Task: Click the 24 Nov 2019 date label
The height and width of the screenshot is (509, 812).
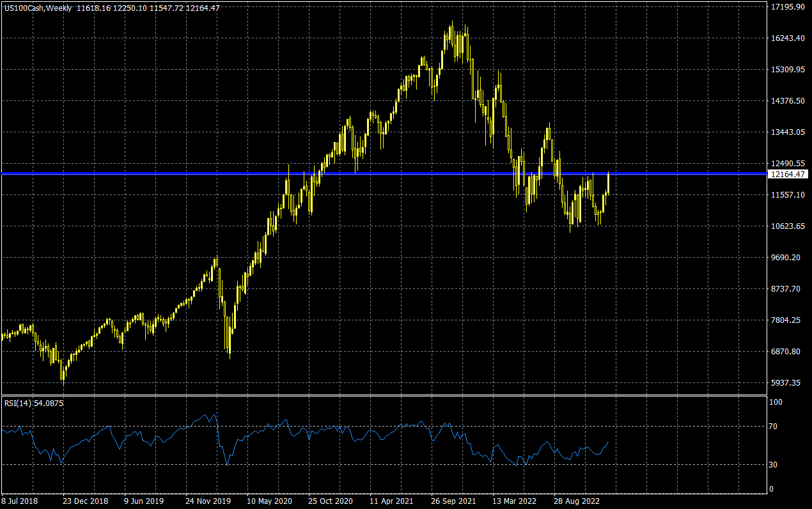Action: 208,501
